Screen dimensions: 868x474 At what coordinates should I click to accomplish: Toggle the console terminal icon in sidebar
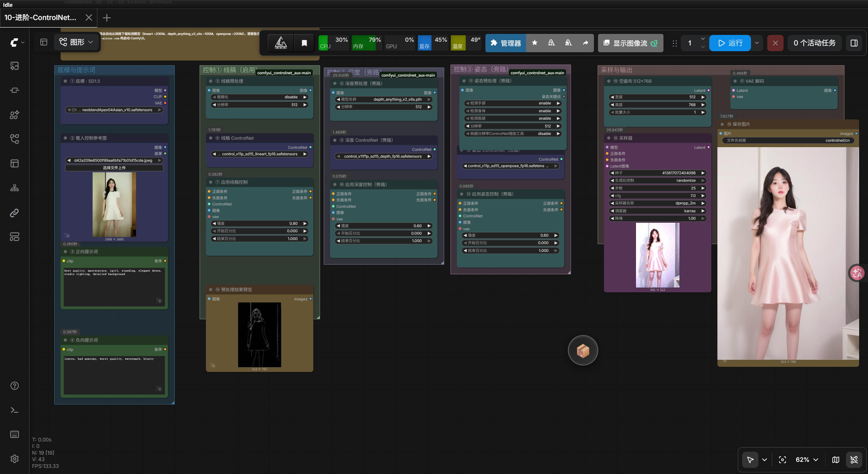point(15,410)
